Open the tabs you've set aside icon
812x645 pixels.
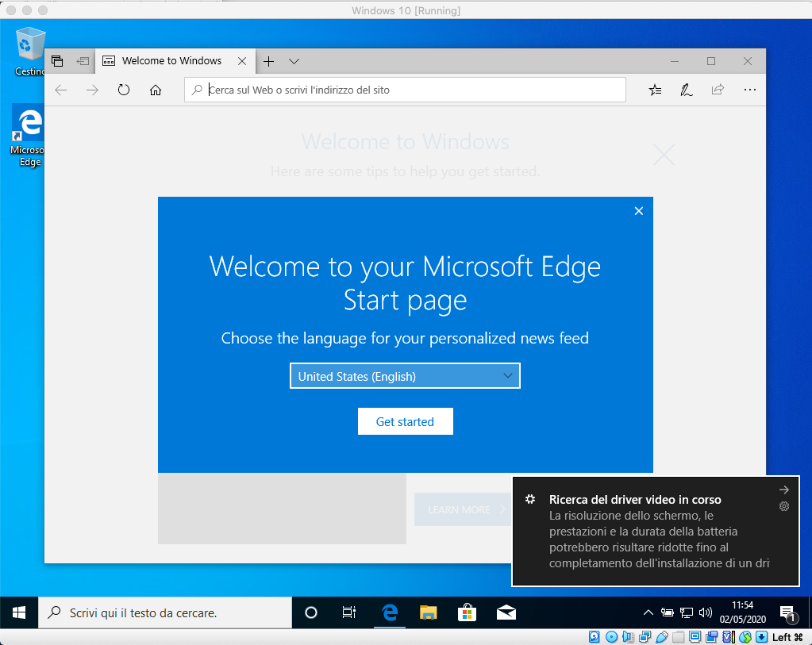click(x=57, y=61)
